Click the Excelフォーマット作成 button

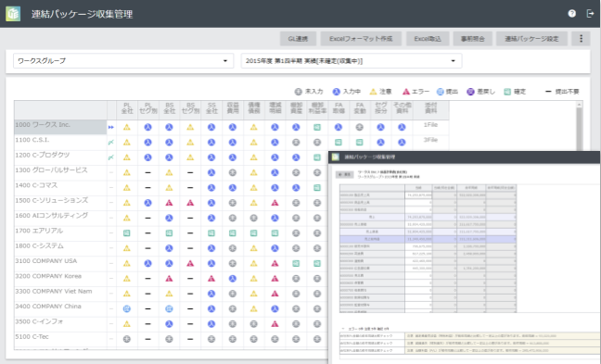(361, 39)
